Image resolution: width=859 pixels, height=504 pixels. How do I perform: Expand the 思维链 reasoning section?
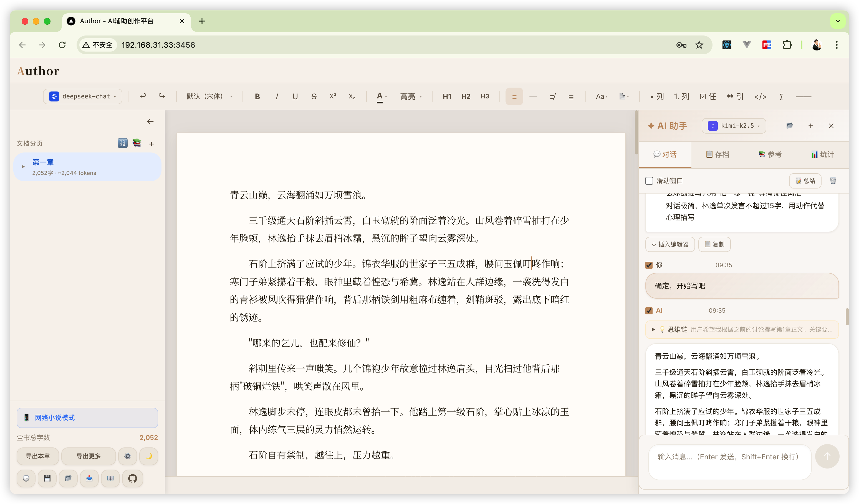(653, 330)
